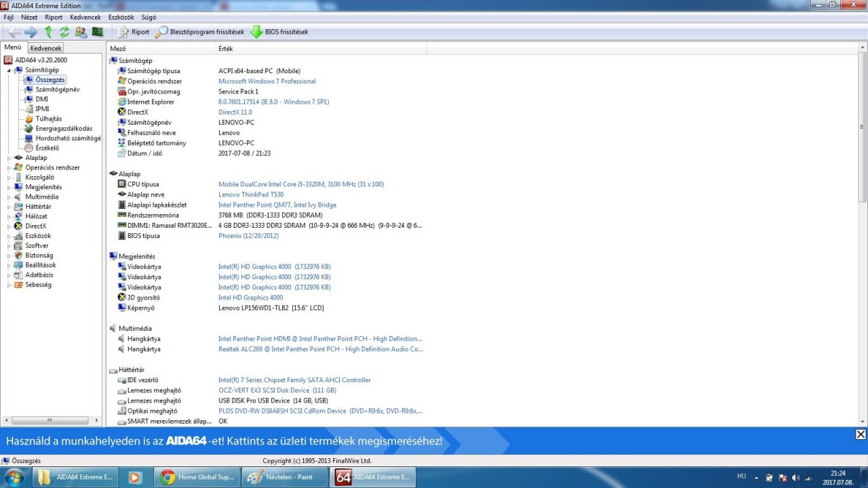The width and height of the screenshot is (868, 488).
Task: Click the Forward navigation arrow icon
Action: click(31, 32)
